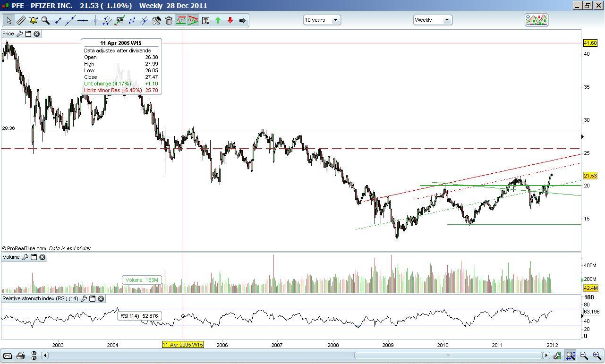Open the alarm bell alerts tool
This screenshot has height=364, width=605.
pyautogui.click(x=33, y=20)
